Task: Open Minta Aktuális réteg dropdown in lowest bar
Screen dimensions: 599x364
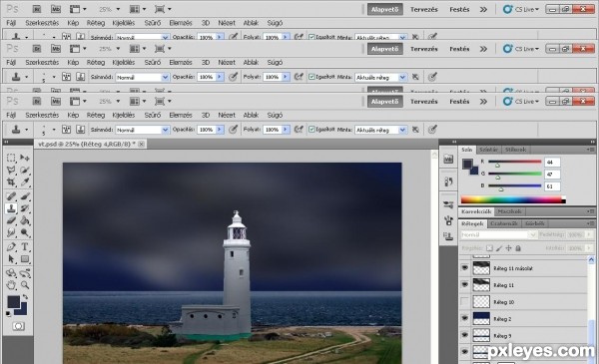Action: 380,130
